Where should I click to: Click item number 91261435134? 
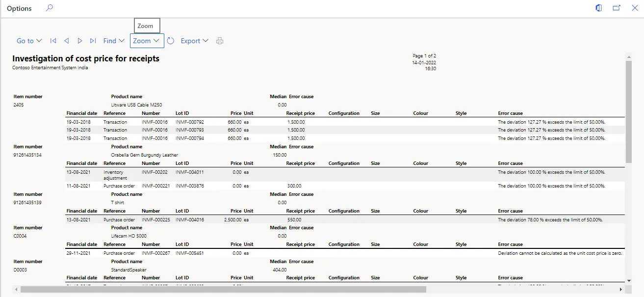(x=27, y=155)
